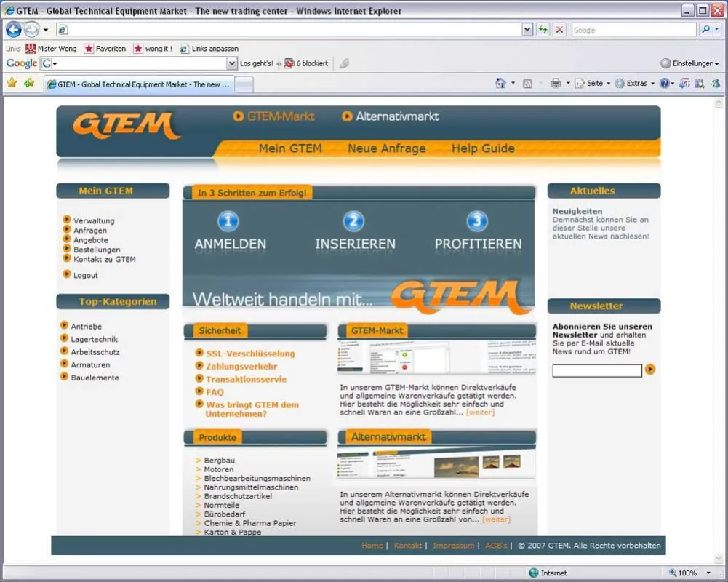Open the Seite dropdown menu

593,83
